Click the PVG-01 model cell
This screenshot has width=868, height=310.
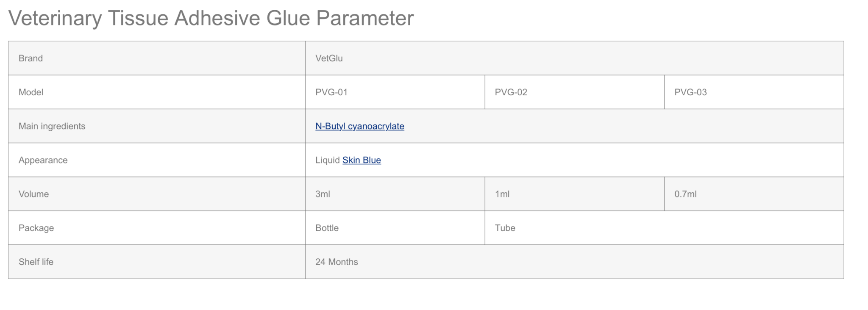point(331,92)
